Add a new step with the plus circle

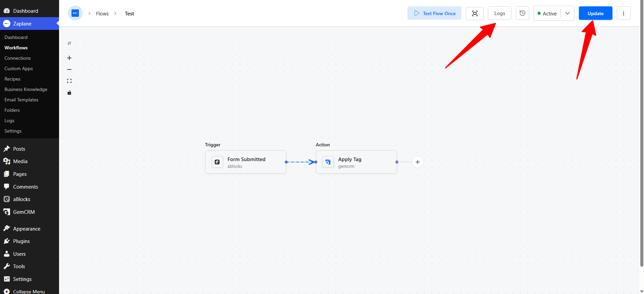pos(417,162)
